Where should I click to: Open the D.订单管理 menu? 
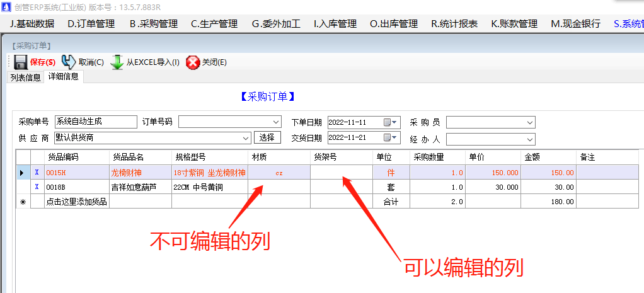(x=91, y=24)
